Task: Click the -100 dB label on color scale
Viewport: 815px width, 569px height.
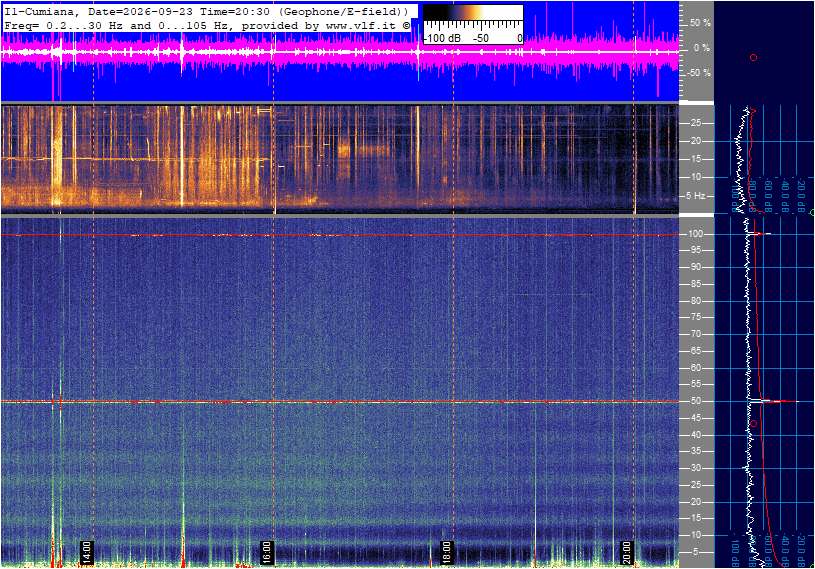Action: click(x=442, y=38)
